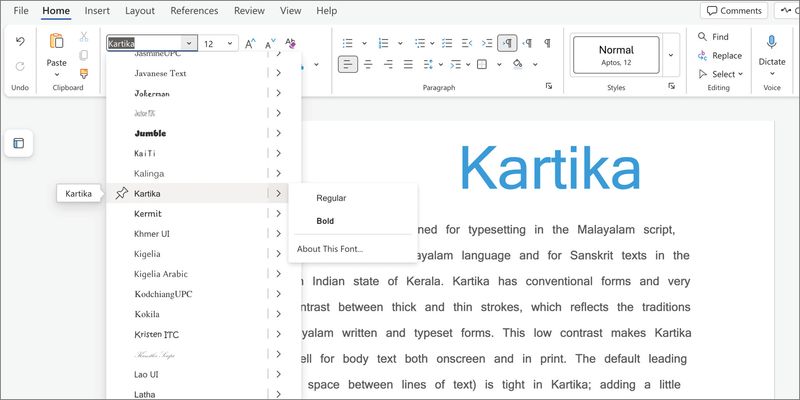Click the Replace button

coord(719,55)
